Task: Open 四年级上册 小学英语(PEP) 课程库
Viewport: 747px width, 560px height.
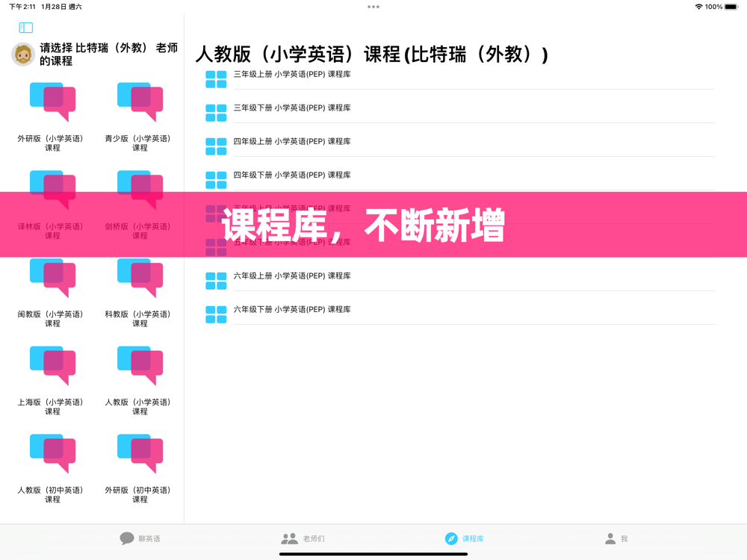Action: coord(292,141)
